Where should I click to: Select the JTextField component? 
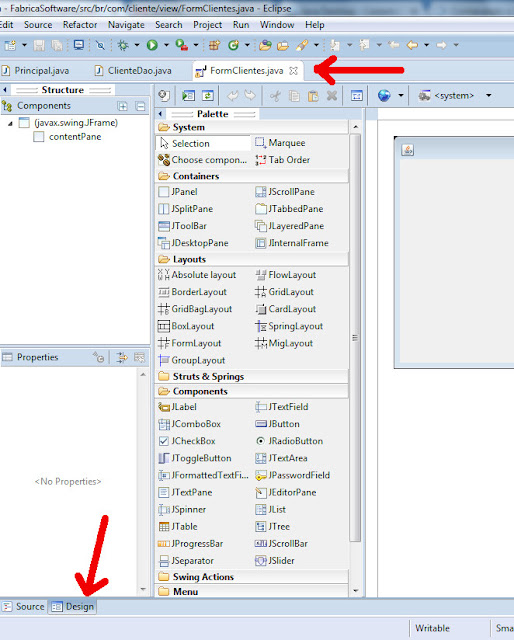(x=282, y=407)
